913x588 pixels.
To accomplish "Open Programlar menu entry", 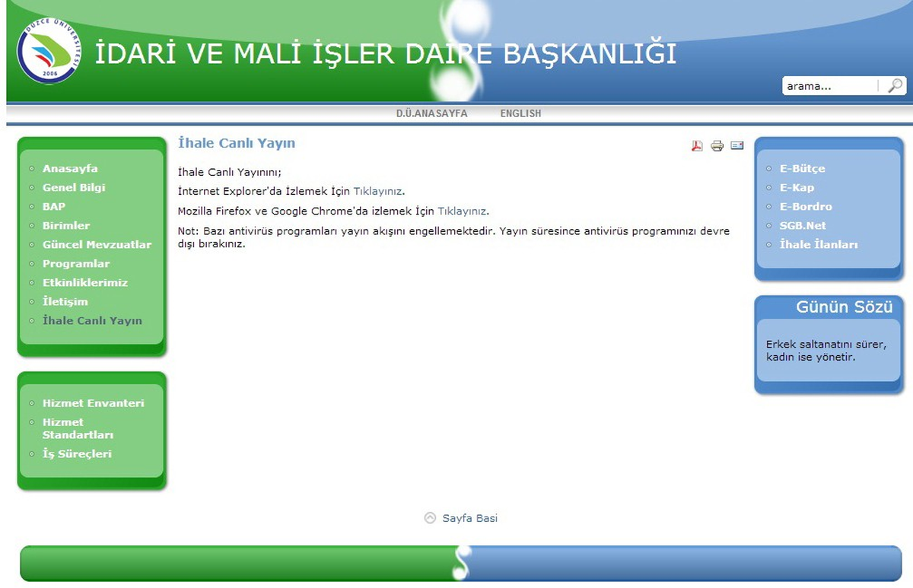I will [76, 264].
